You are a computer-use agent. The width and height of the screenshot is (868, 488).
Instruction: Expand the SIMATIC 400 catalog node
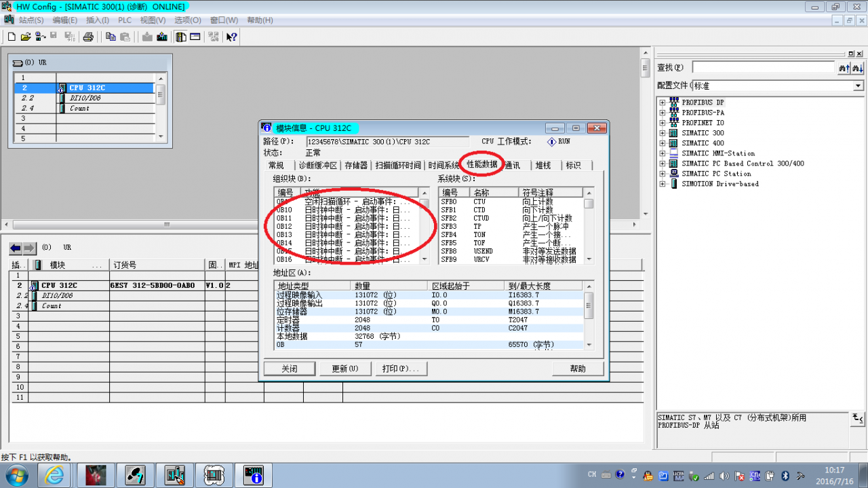[662, 143]
